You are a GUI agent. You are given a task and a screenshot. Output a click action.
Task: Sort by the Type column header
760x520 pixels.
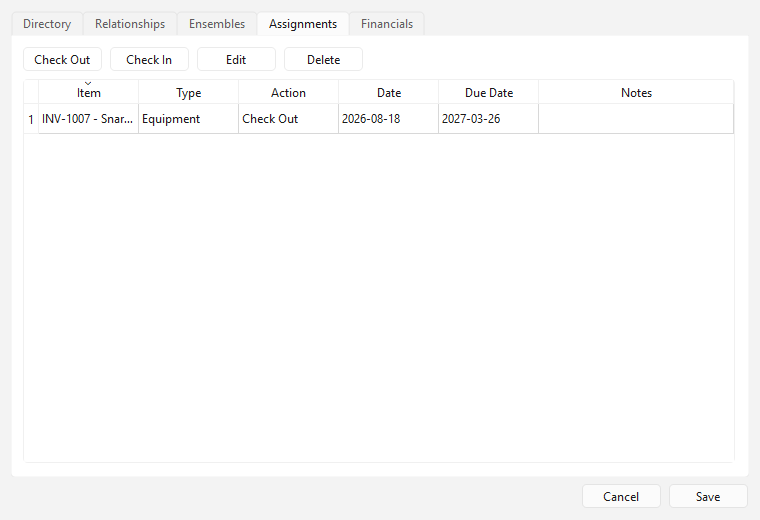point(189,92)
